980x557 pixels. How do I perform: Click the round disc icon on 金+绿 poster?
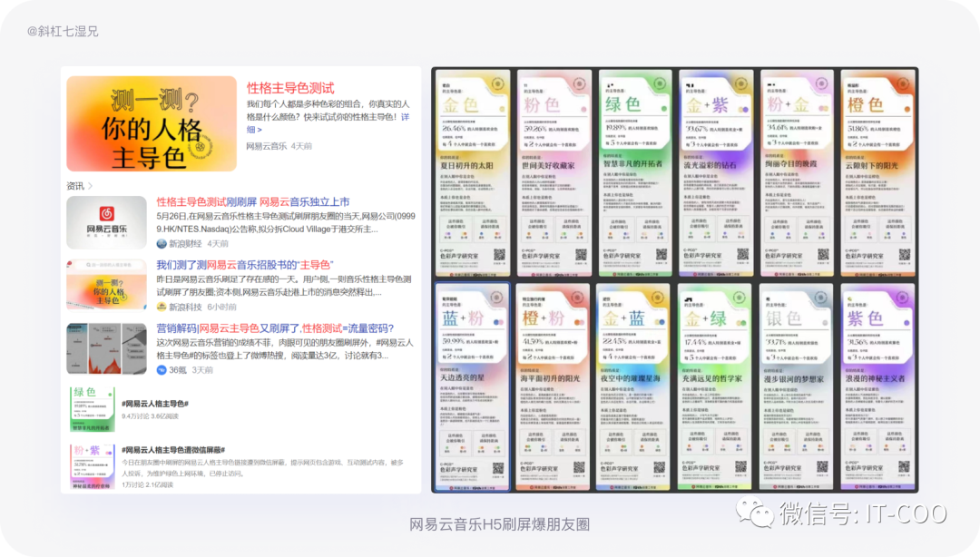tap(740, 298)
